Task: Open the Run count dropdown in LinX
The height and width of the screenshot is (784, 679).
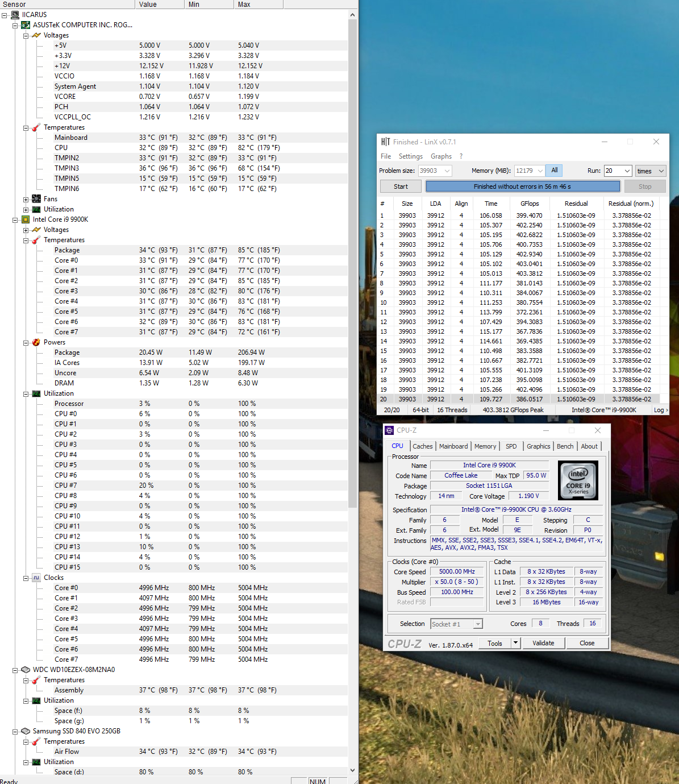Action: [627, 171]
